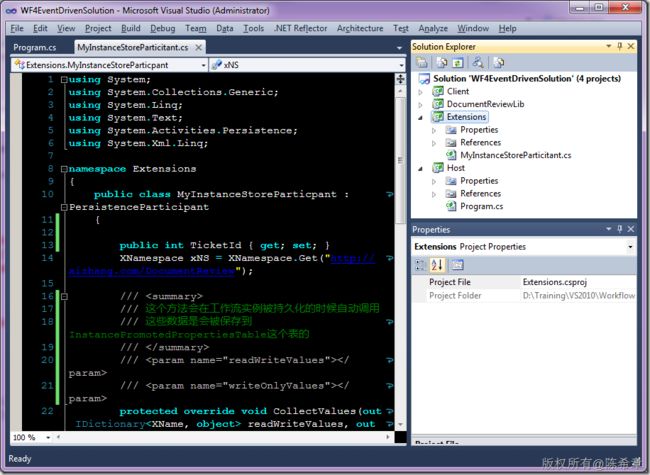Expand the DocumentReviewLib project node
The height and width of the screenshot is (475, 650).
(x=420, y=105)
